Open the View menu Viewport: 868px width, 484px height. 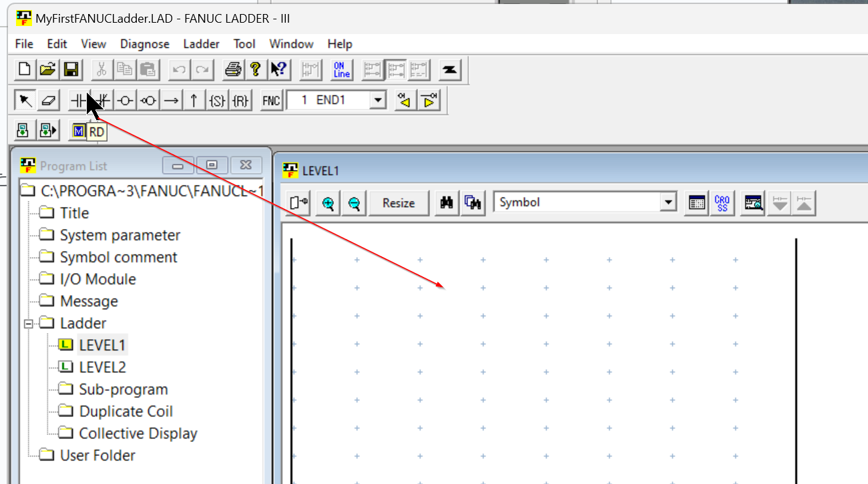pos(93,44)
